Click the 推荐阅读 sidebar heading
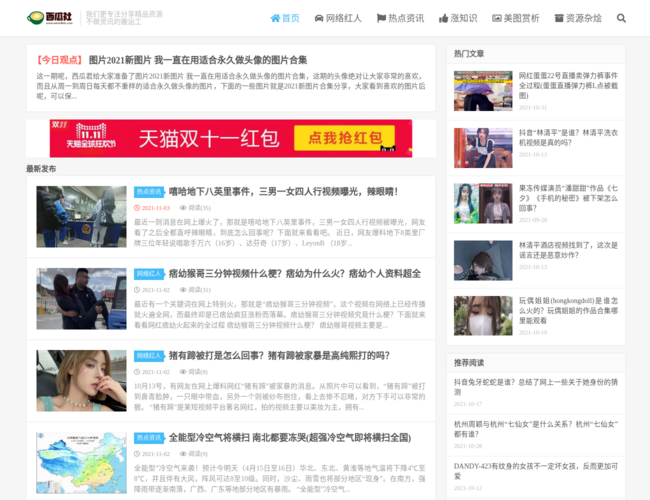Viewport: 650px width, 500px height. click(469, 363)
